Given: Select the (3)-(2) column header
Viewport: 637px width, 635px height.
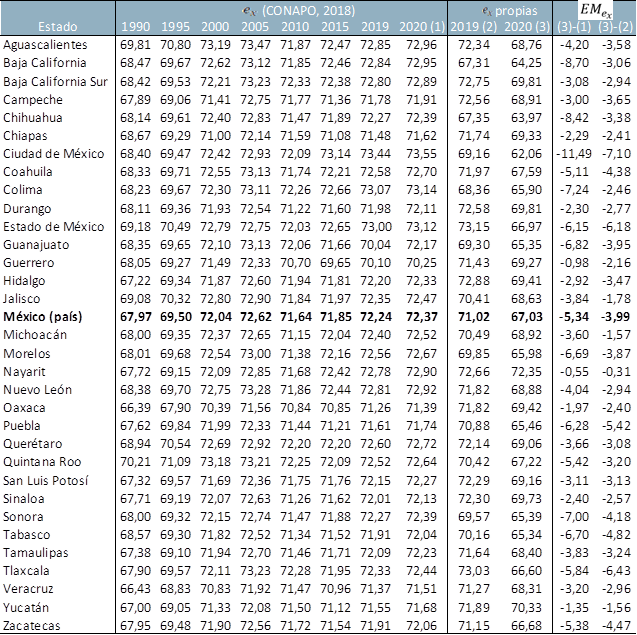Looking at the screenshot, I should coord(615,26).
